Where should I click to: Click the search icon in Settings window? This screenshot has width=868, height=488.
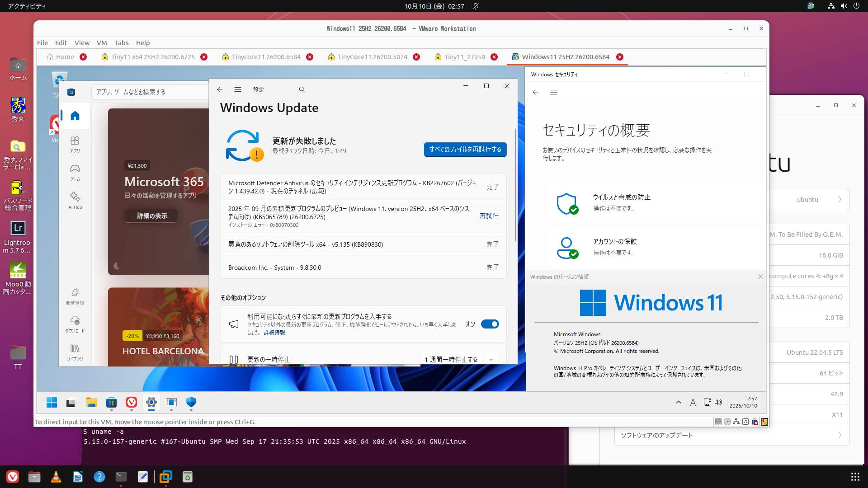(302, 89)
